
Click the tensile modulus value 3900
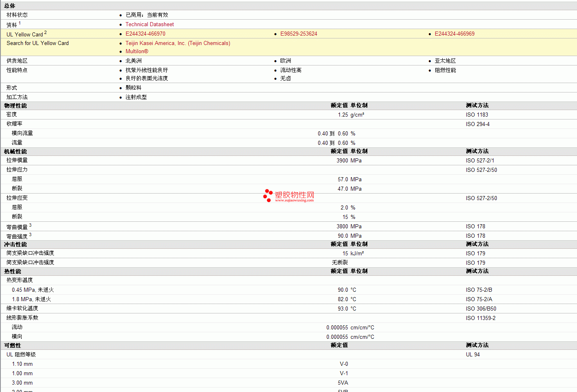point(342,161)
